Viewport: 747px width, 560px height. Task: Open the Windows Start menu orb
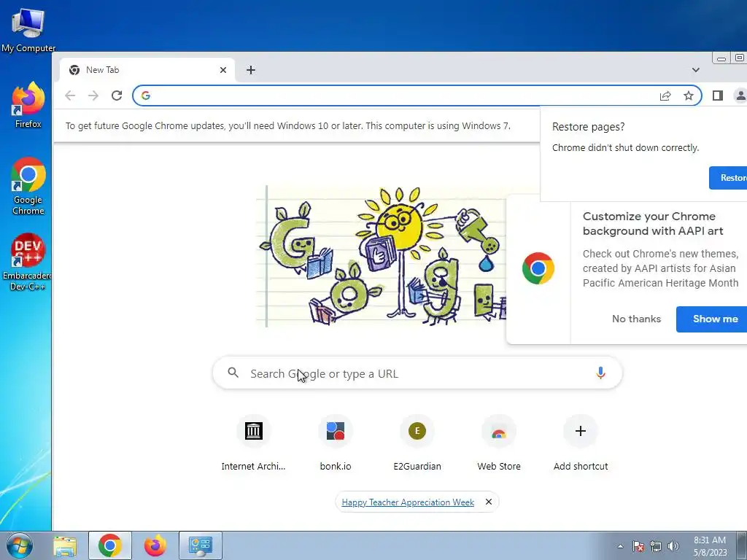tap(20, 545)
